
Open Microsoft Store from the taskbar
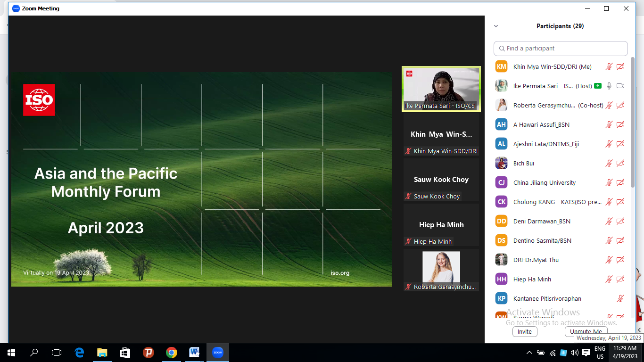coord(125,353)
